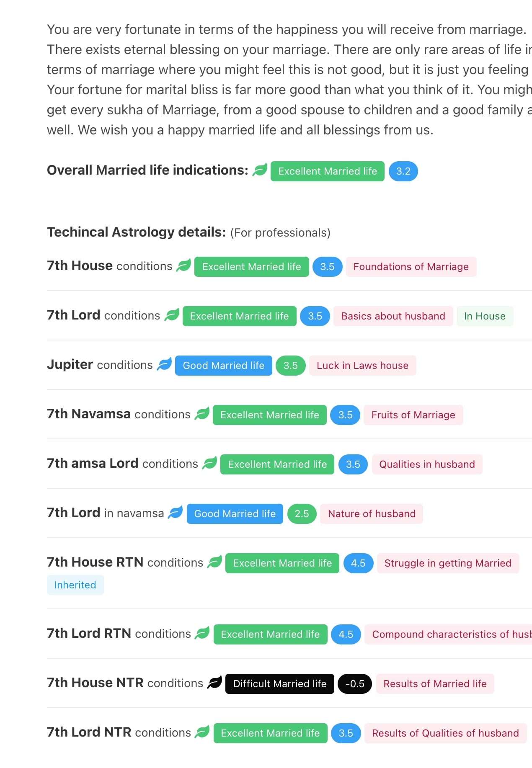
Task: Click green leaf icon beside Overall Married life
Action: [x=260, y=170]
